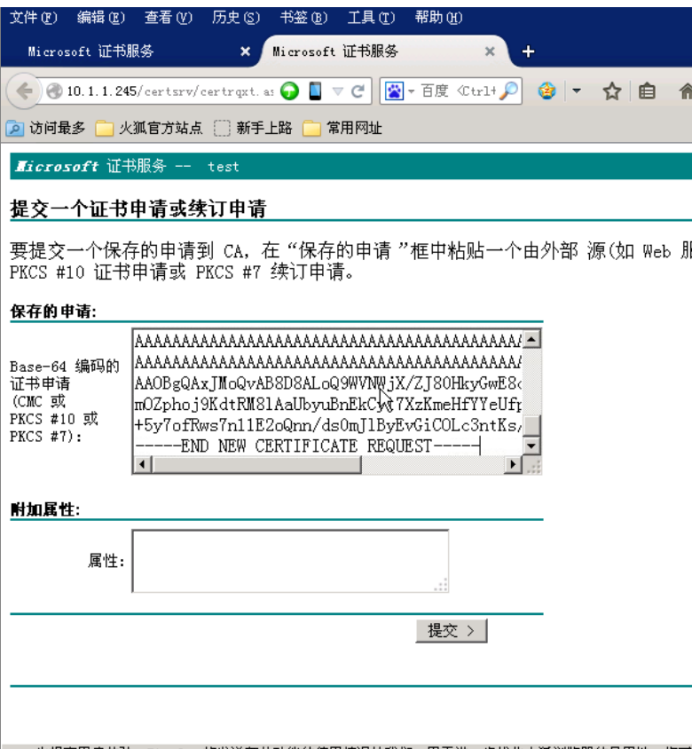
Task: Click the 提交 > submit button
Action: (451, 631)
